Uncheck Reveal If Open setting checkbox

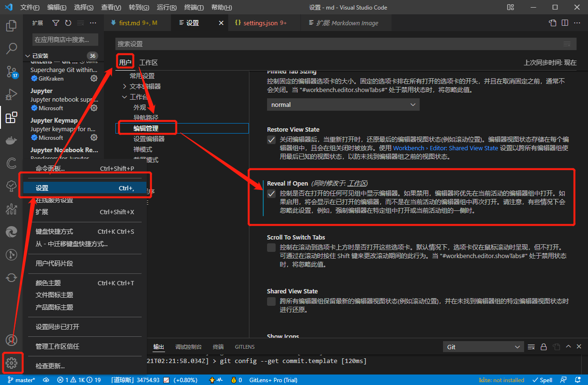pyautogui.click(x=271, y=194)
